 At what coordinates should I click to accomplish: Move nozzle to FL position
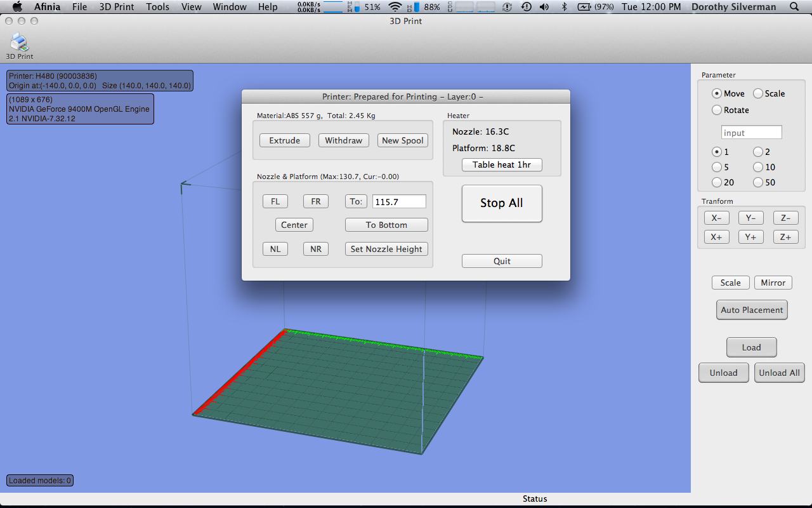tap(275, 201)
